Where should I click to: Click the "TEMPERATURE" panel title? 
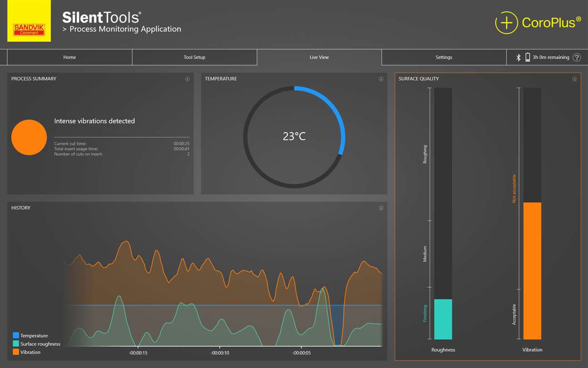(221, 79)
